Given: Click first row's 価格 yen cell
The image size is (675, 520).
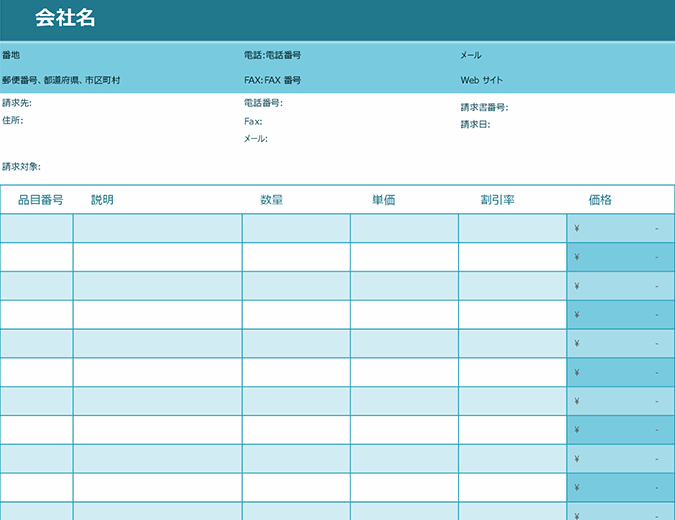Looking at the screenshot, I should (620, 228).
